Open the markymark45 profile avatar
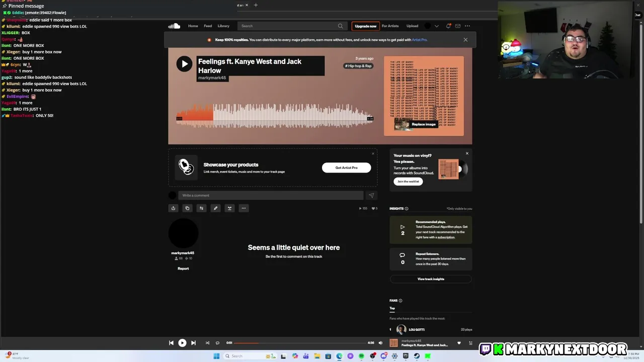644x362 pixels. 183,234
